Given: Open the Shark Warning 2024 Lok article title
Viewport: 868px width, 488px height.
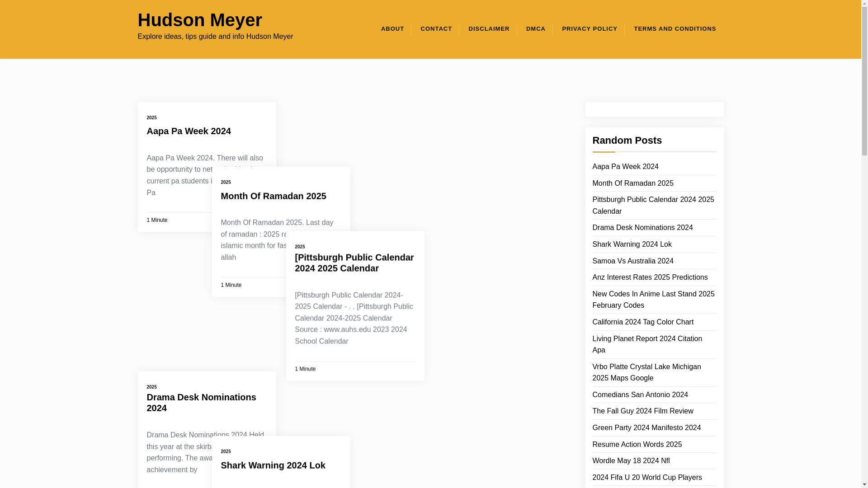Looking at the screenshot, I should [x=273, y=465].
